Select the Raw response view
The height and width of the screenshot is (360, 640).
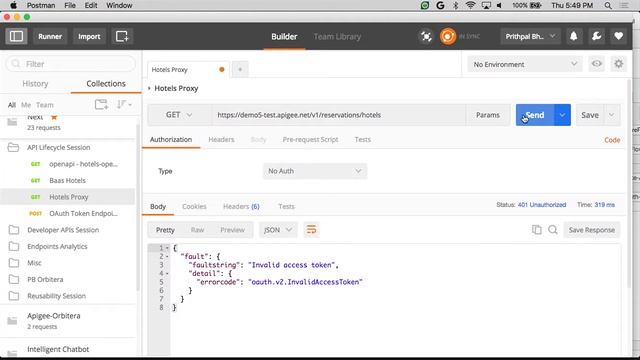click(x=197, y=230)
